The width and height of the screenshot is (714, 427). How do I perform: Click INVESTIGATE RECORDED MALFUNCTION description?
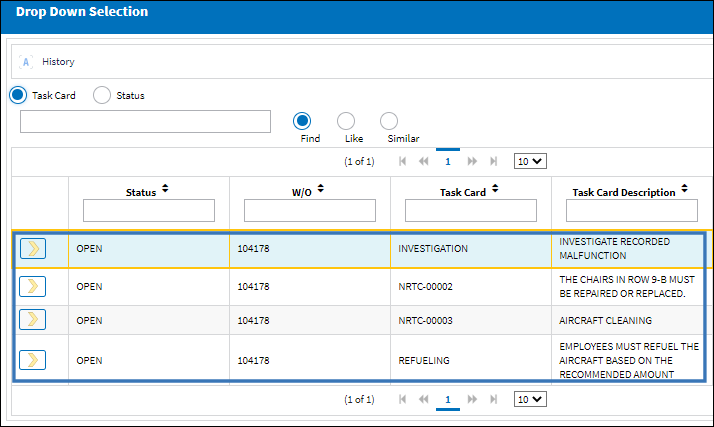[614, 249]
